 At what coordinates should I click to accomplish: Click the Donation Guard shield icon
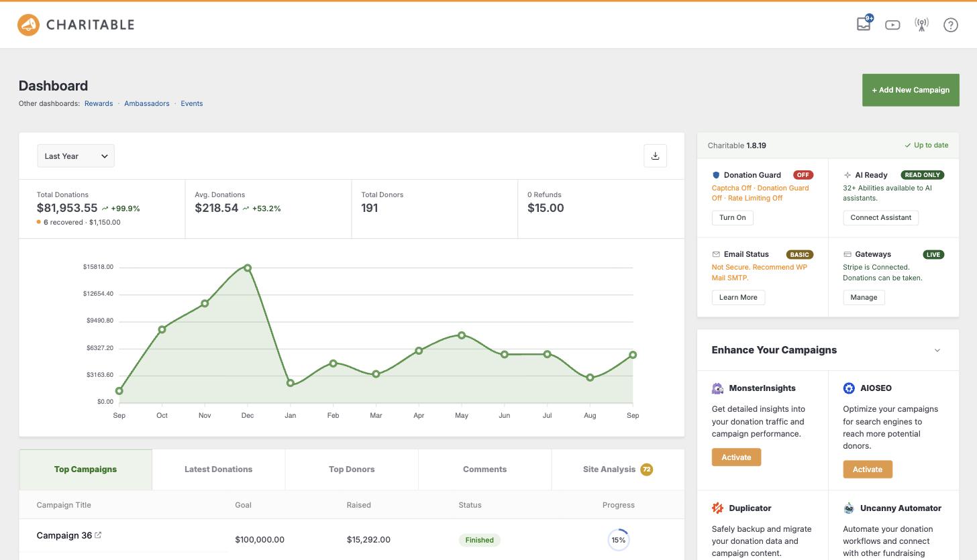[716, 175]
